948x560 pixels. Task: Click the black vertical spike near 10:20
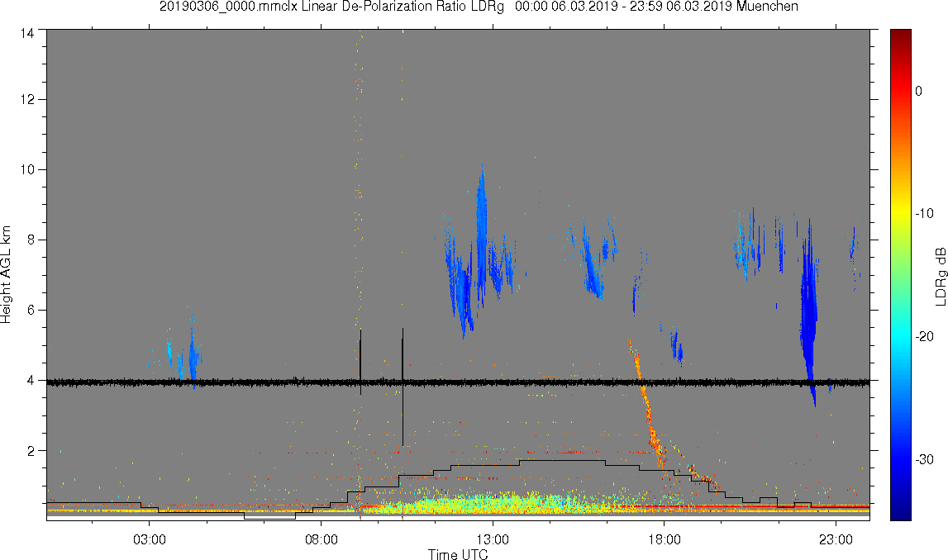tap(403, 387)
